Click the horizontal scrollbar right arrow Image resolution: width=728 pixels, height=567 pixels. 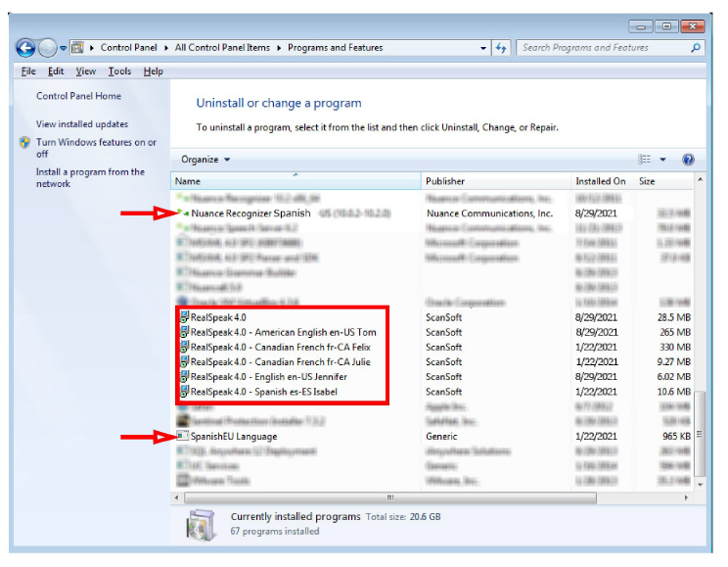point(686,497)
